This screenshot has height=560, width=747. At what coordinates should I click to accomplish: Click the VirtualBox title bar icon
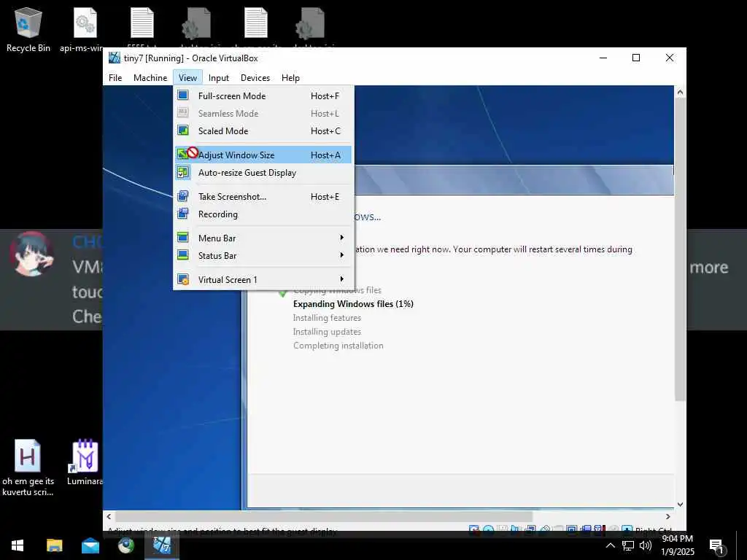(115, 58)
